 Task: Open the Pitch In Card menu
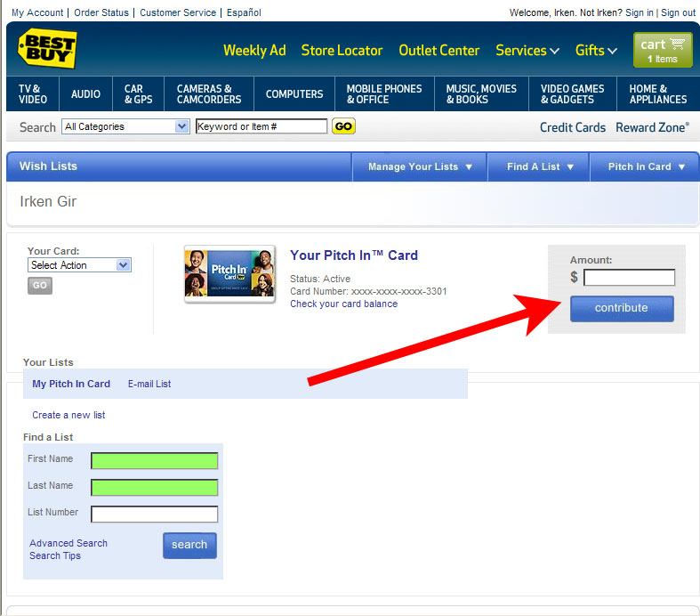646,166
